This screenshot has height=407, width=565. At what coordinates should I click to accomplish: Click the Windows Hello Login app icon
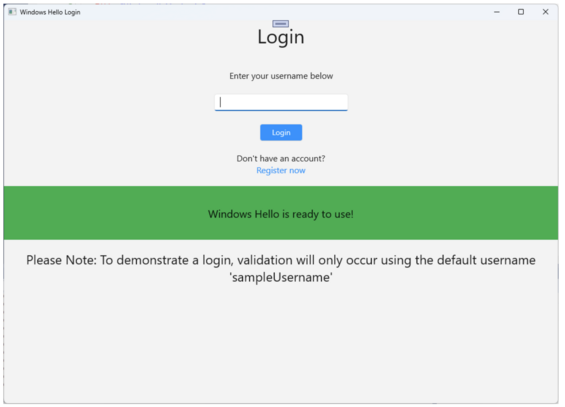[x=12, y=12]
